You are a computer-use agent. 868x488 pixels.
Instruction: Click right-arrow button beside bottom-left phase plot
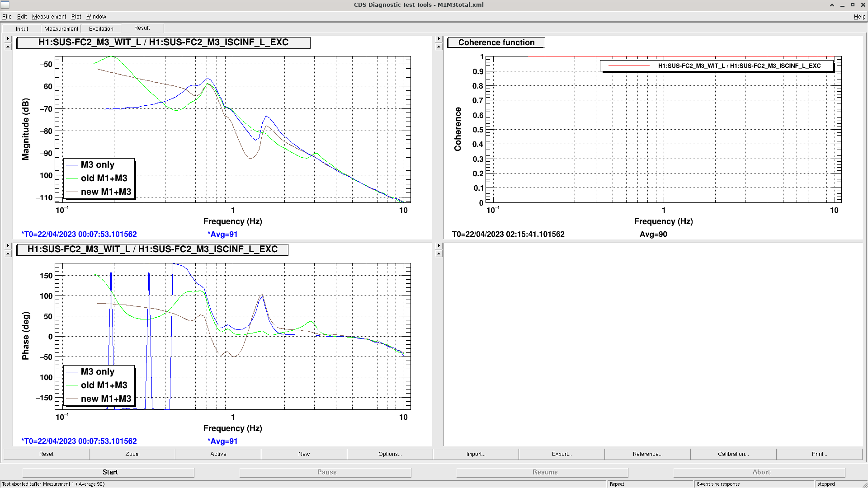coord(8,246)
